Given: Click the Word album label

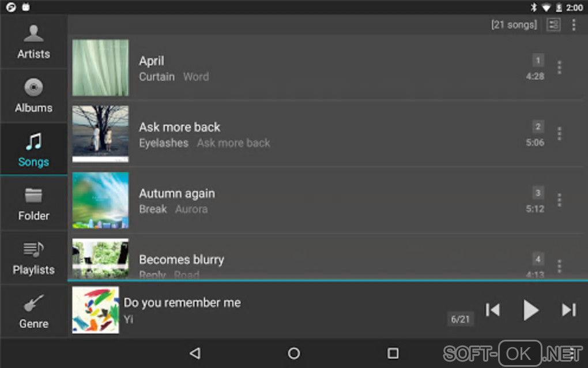Looking at the screenshot, I should coord(196,77).
